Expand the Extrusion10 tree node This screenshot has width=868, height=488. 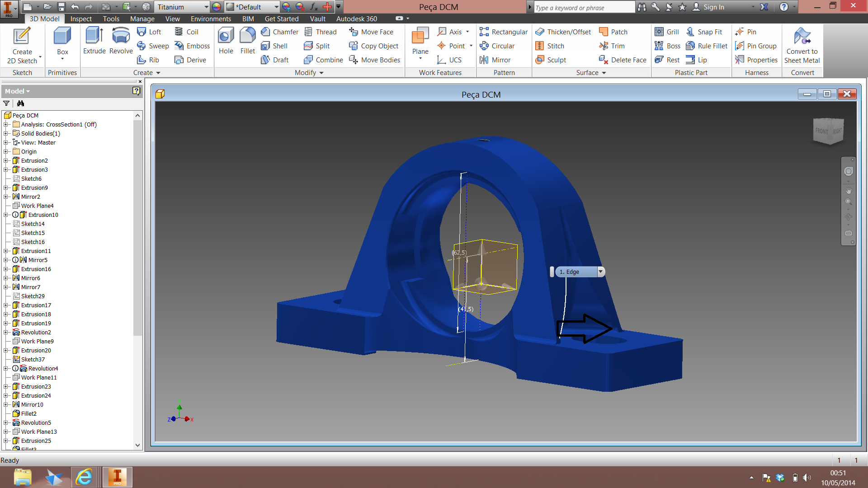click(6, 215)
